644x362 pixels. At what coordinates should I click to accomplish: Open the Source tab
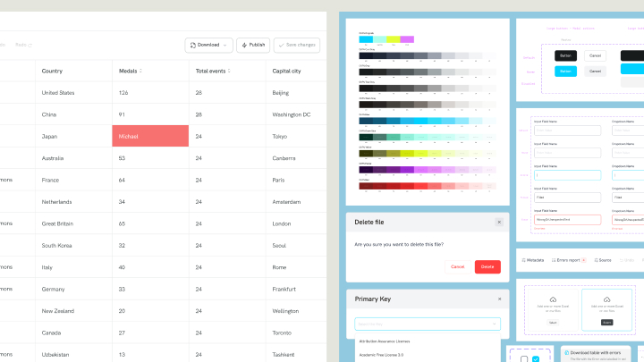click(603, 260)
